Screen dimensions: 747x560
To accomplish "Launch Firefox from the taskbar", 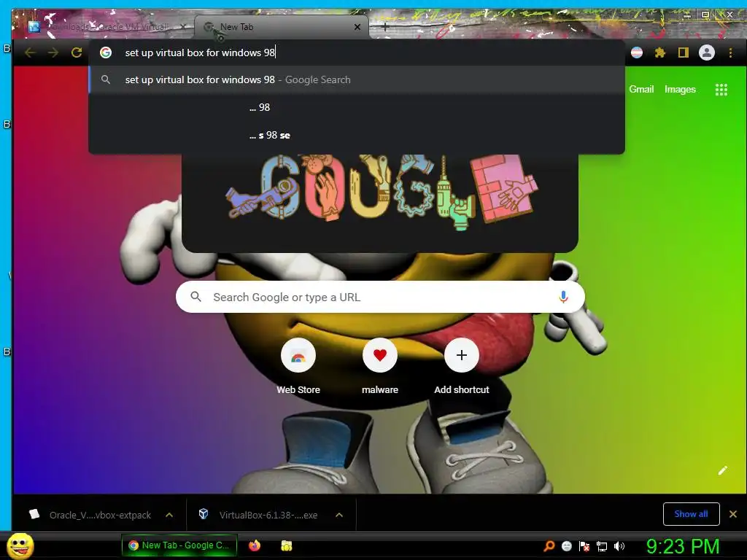I will (255, 545).
